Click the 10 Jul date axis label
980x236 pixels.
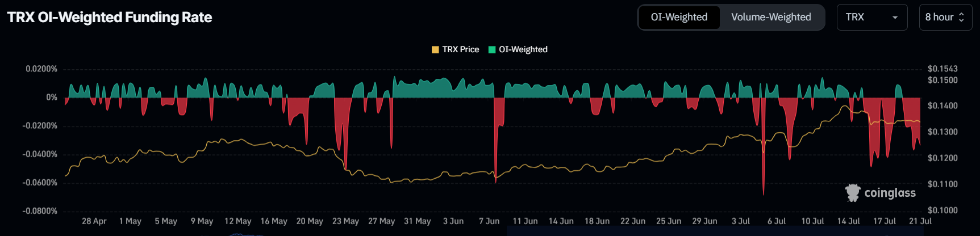[x=812, y=221]
